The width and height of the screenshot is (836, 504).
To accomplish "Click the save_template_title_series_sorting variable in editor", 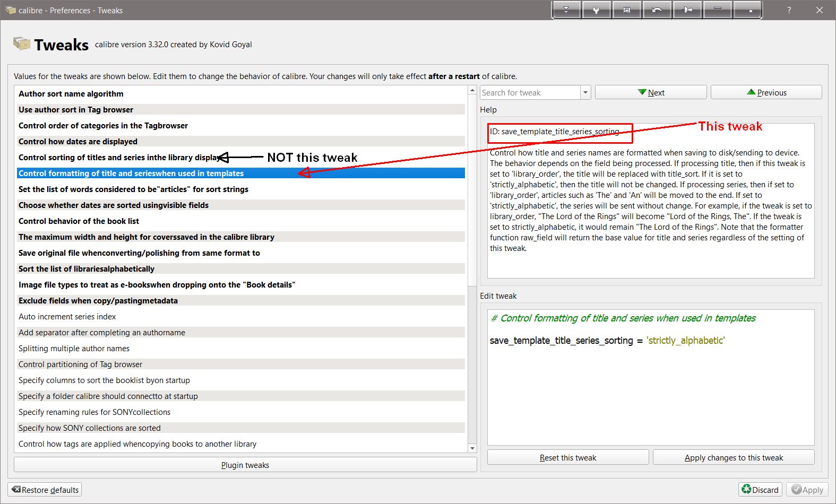I will (x=562, y=341).
